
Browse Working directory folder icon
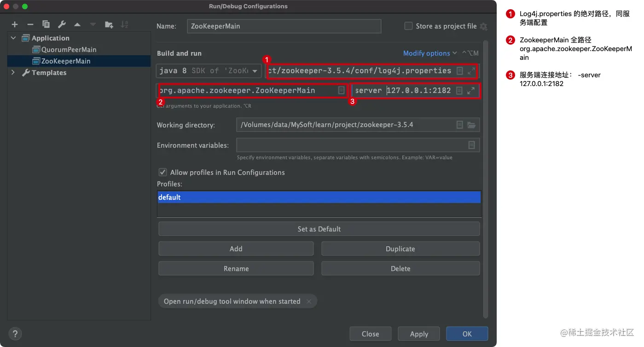click(471, 125)
